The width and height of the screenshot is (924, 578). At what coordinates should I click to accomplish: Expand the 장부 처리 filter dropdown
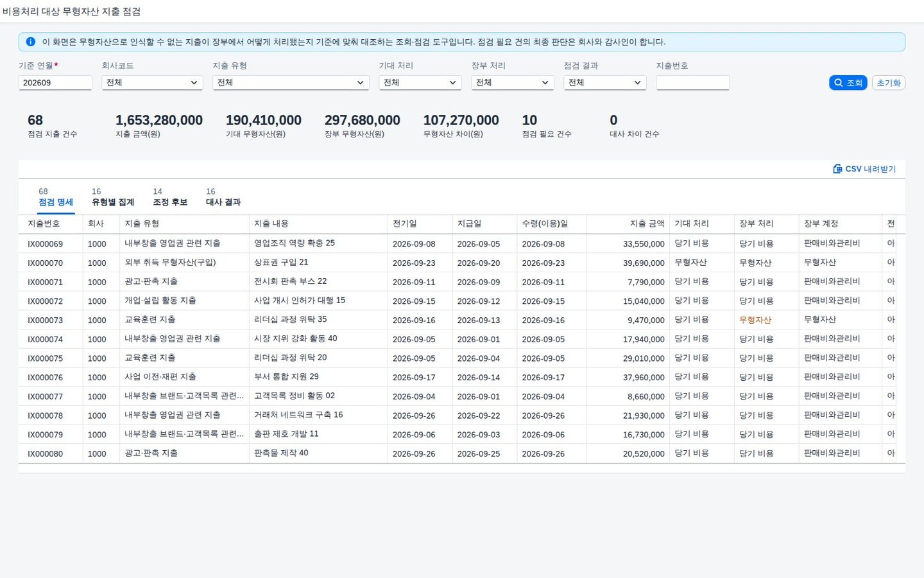click(x=512, y=83)
